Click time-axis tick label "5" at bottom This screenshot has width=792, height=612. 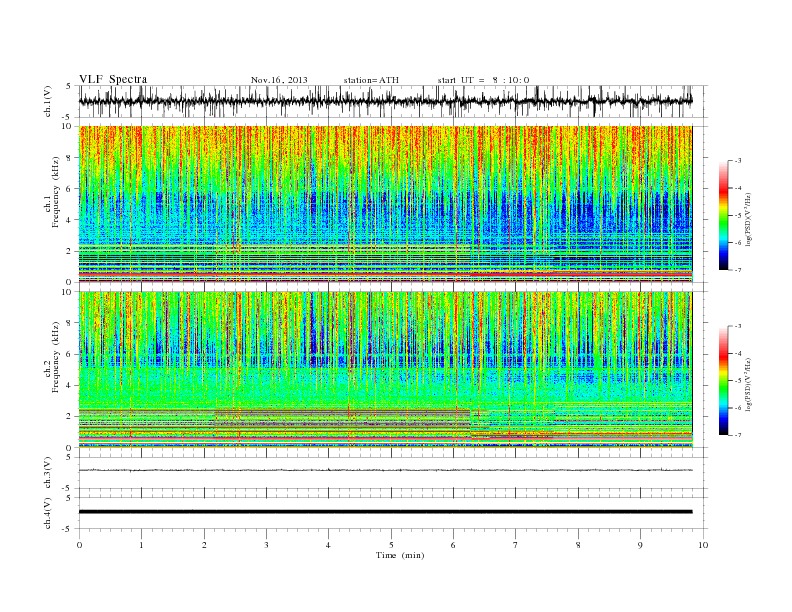pyautogui.click(x=391, y=545)
